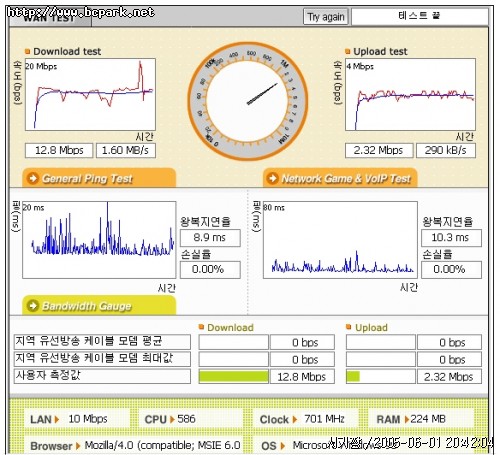Click the Clock arrow icon

pos(294,419)
